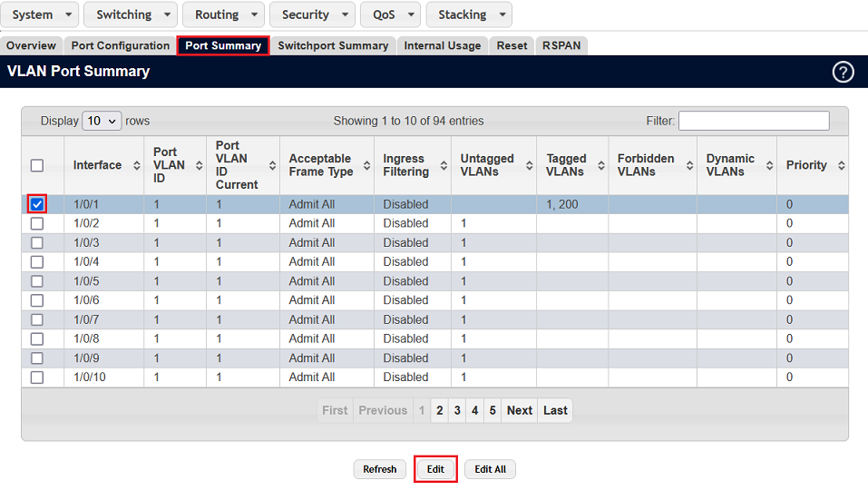Sort by Port VLAN ID Current arrows

pyautogui.click(x=272, y=165)
